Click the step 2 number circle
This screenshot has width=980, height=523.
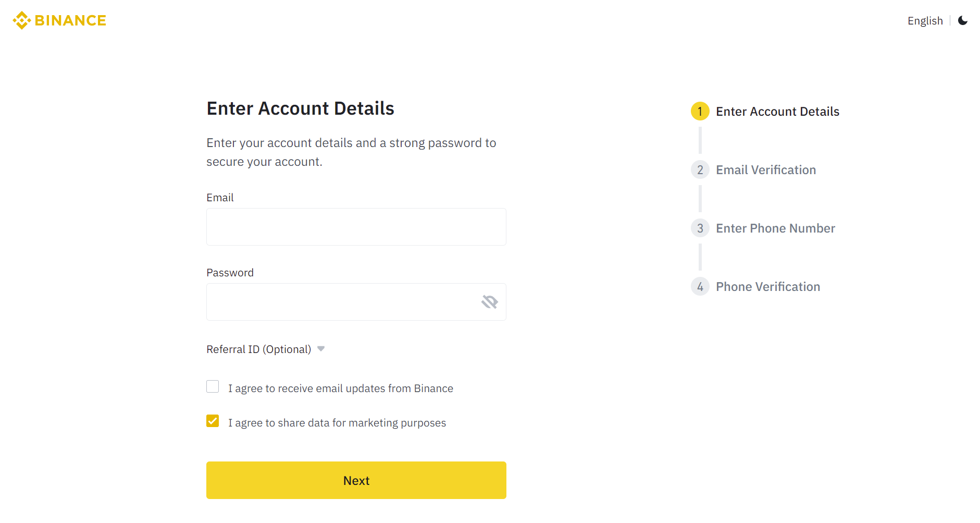(700, 170)
